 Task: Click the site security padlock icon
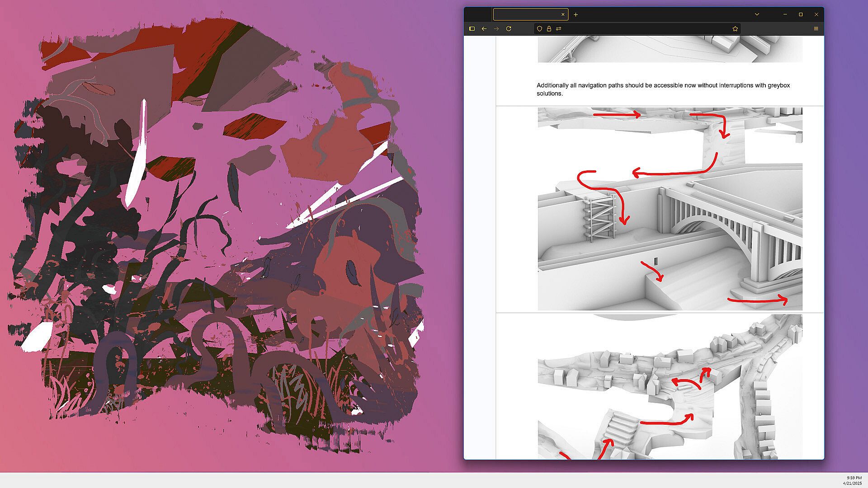click(x=549, y=28)
